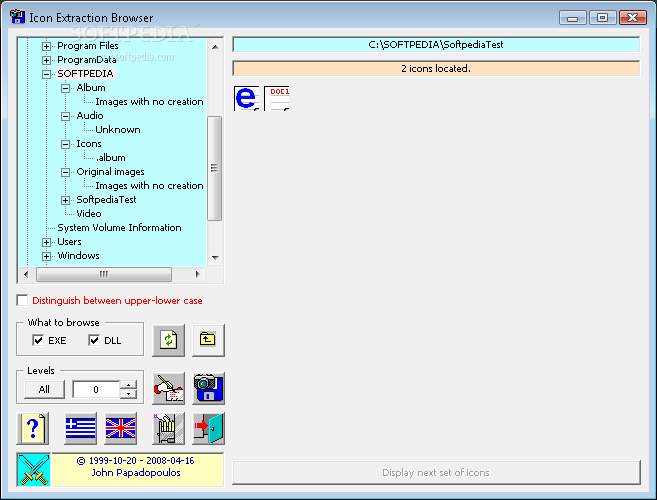Screen dimensions: 657x500
Task: Select Images with no creation under Original images
Action: (150, 186)
